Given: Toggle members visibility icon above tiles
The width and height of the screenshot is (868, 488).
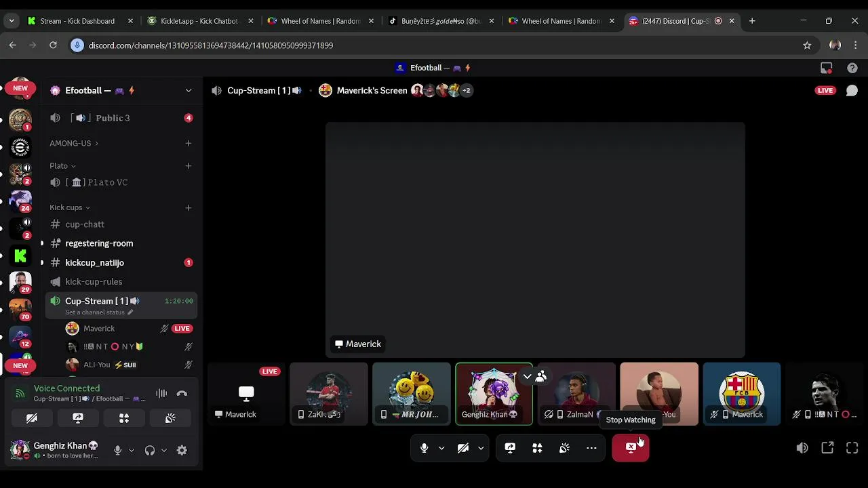Looking at the screenshot, I should [540, 376].
